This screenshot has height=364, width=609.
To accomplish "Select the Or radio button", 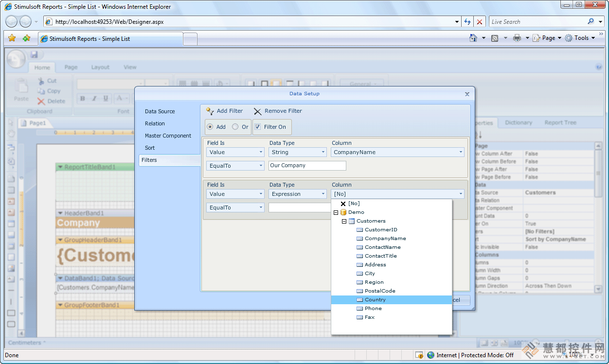I will coord(235,127).
